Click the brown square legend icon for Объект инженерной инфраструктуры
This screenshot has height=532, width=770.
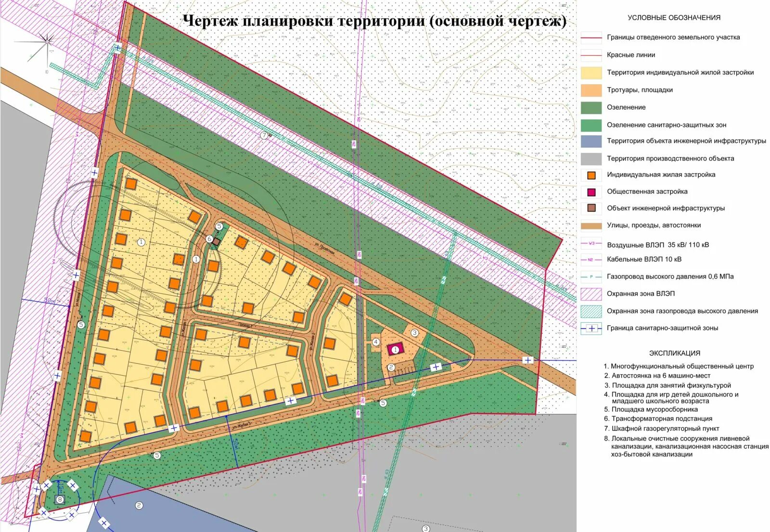tap(591, 208)
